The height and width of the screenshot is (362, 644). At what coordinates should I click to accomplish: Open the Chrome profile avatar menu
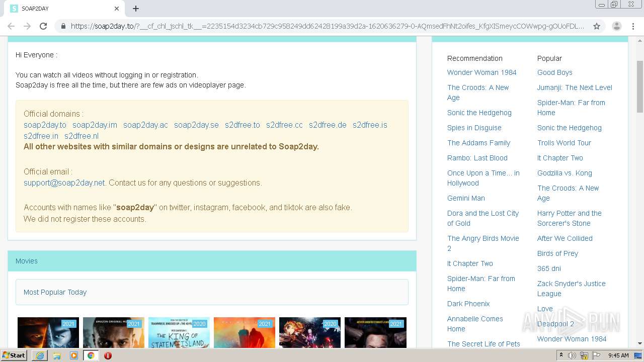click(617, 26)
